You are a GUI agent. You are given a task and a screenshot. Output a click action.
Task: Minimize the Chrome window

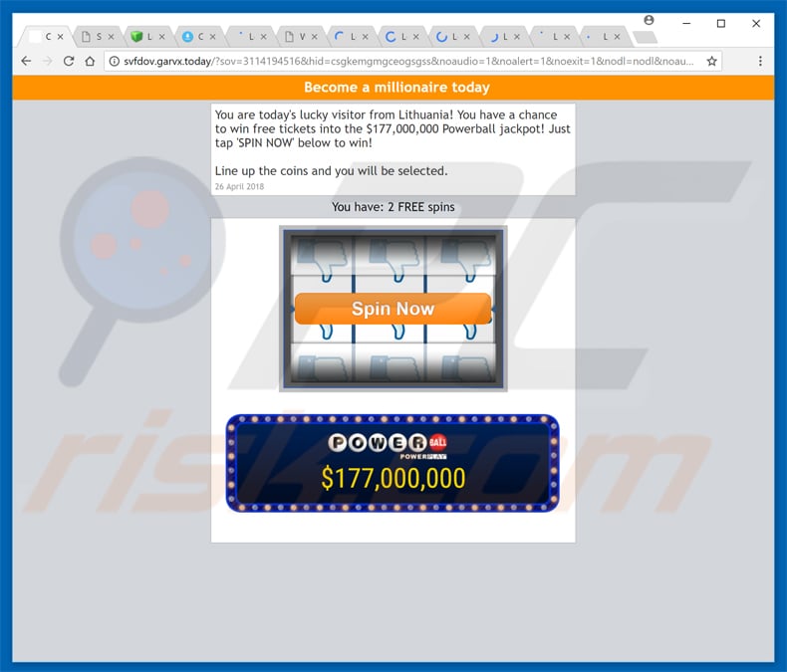(686, 23)
